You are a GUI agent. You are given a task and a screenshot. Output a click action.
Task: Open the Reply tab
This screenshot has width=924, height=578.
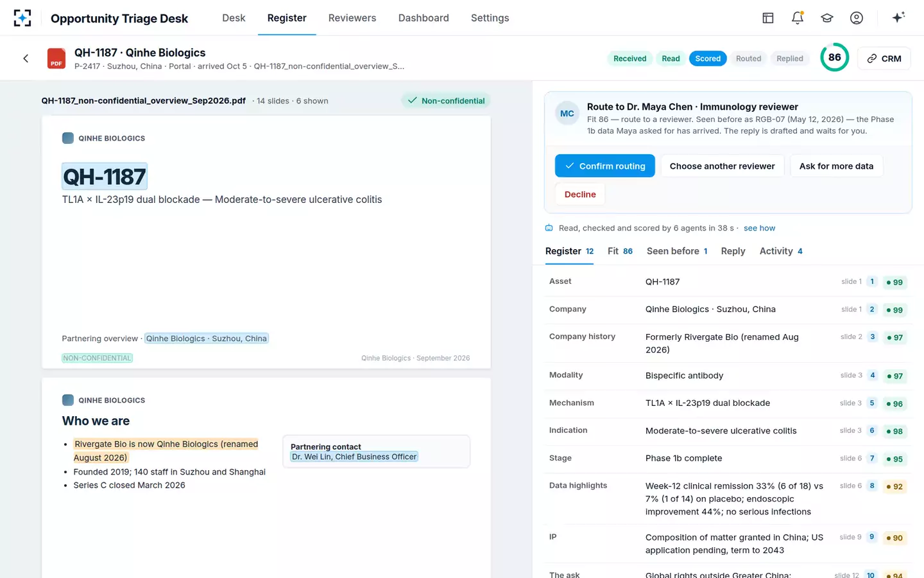pos(733,251)
